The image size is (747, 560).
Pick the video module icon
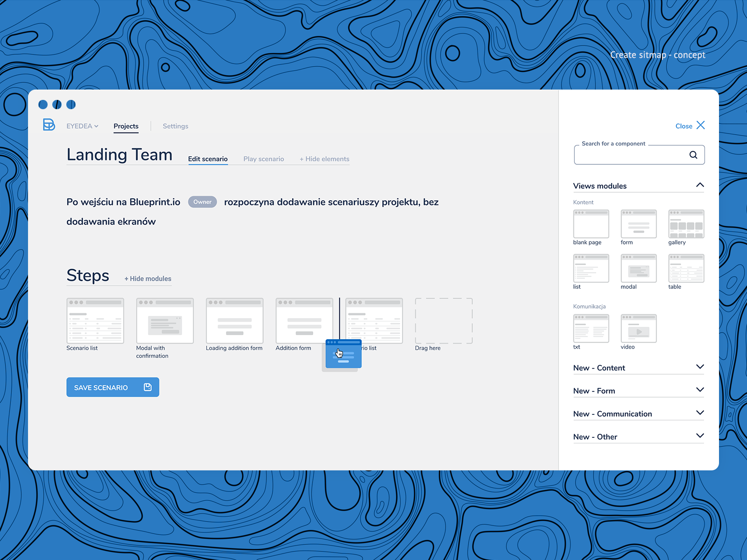pos(639,329)
